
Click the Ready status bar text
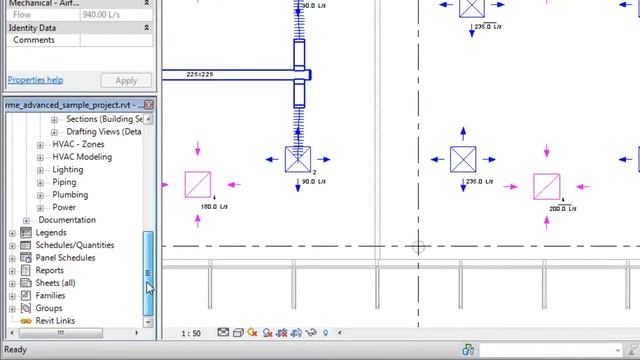[16, 350]
